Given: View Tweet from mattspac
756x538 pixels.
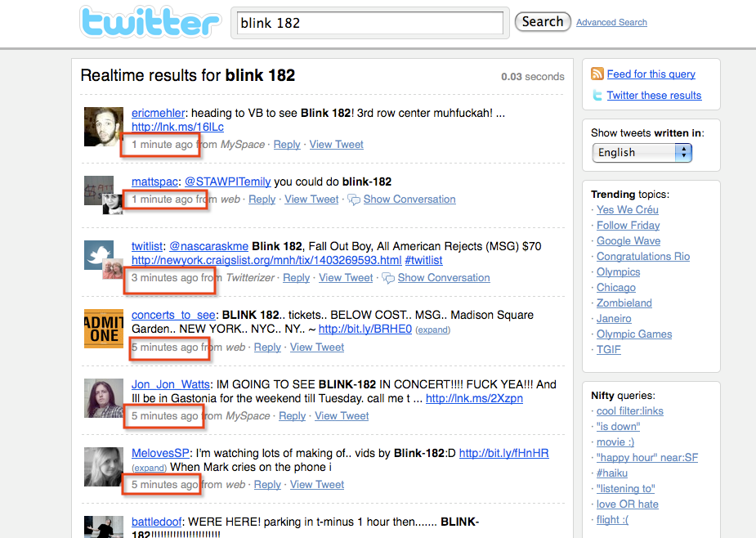Looking at the screenshot, I should (x=311, y=200).
